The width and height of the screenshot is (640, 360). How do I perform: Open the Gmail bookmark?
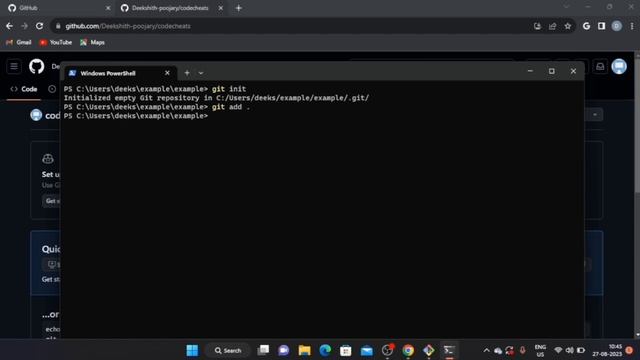[19, 42]
